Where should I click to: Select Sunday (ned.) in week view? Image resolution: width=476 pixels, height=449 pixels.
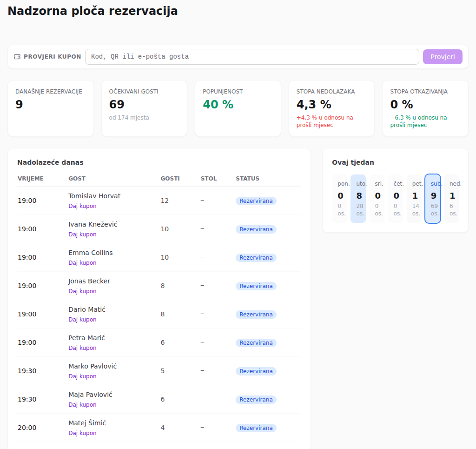coord(451,199)
